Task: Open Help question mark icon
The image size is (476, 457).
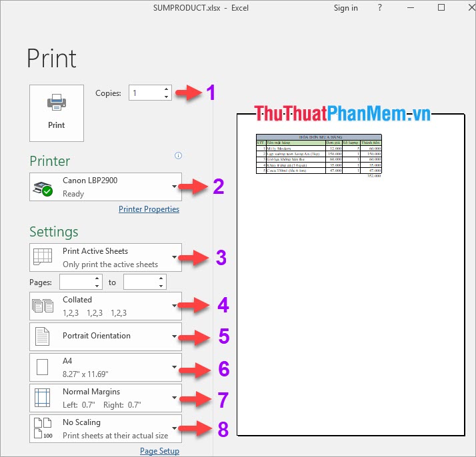Action: [x=380, y=7]
